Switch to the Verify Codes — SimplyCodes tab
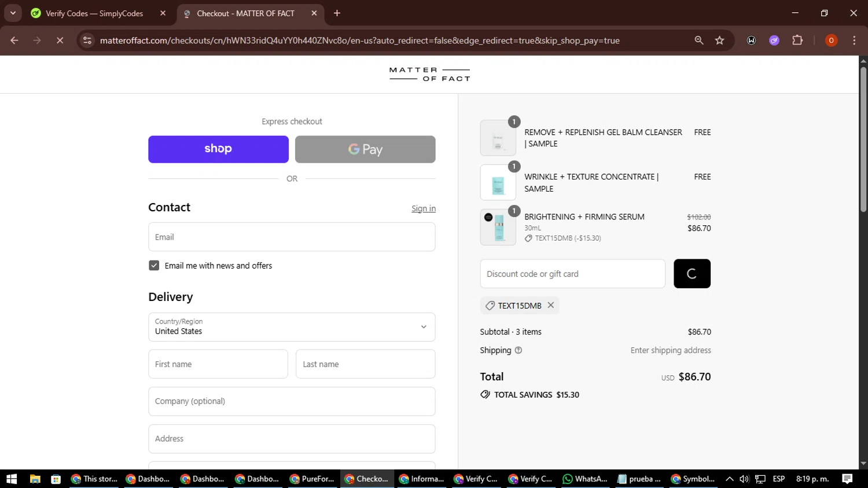Image resolution: width=868 pixels, height=488 pixels. point(94,13)
